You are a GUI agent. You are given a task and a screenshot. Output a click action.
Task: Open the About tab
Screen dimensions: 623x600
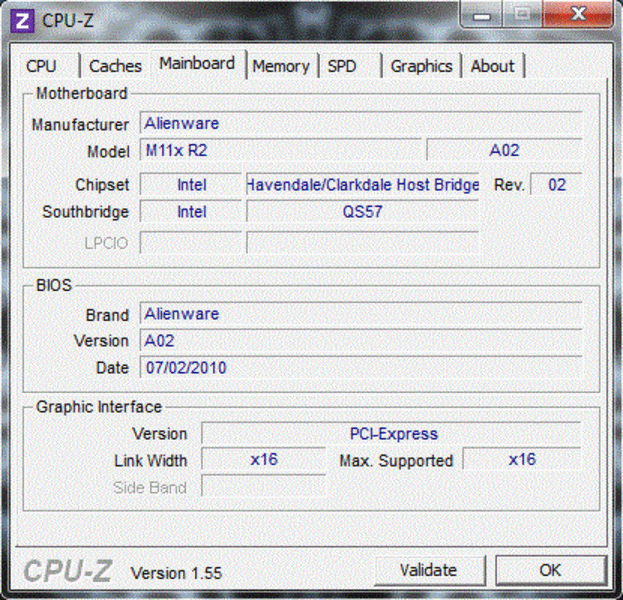click(493, 66)
